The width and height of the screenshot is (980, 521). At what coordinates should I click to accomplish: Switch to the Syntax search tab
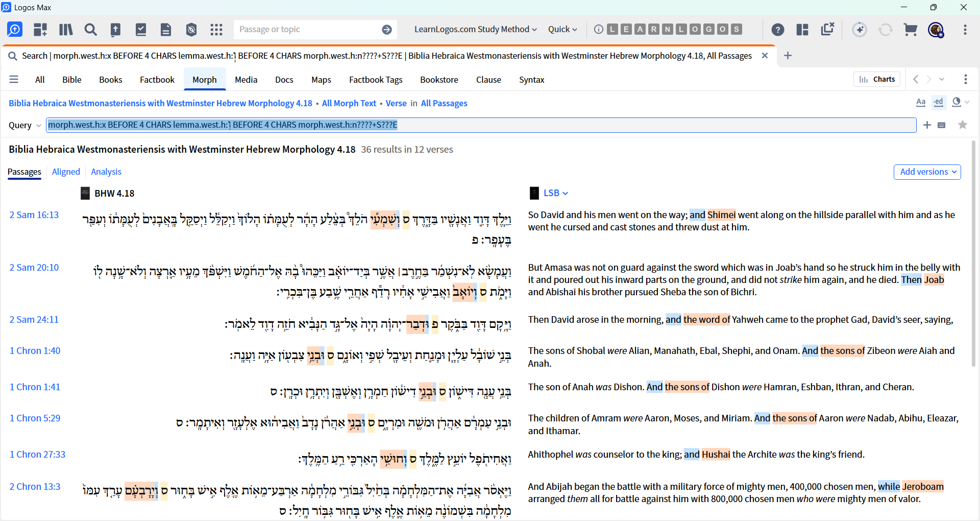532,80
